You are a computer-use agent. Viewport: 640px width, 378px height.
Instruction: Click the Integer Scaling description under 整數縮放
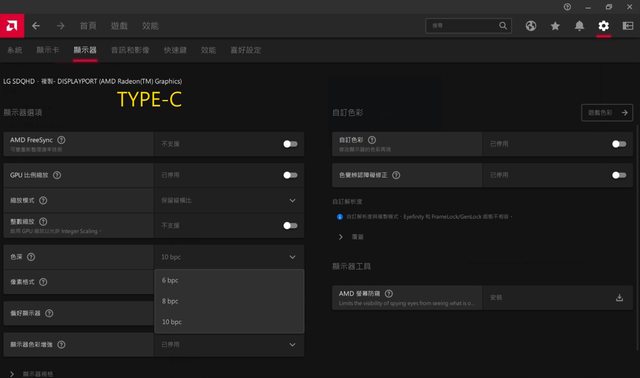pyautogui.click(x=56, y=231)
